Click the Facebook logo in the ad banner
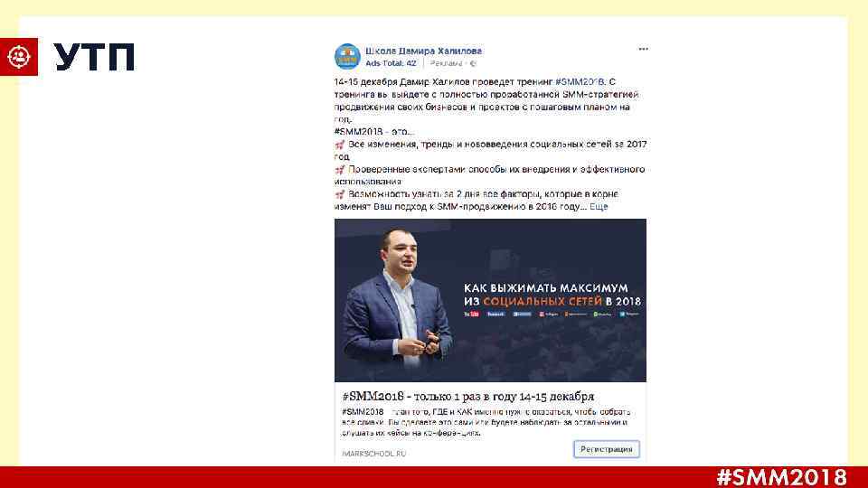The height and width of the screenshot is (488, 868). tap(495, 314)
